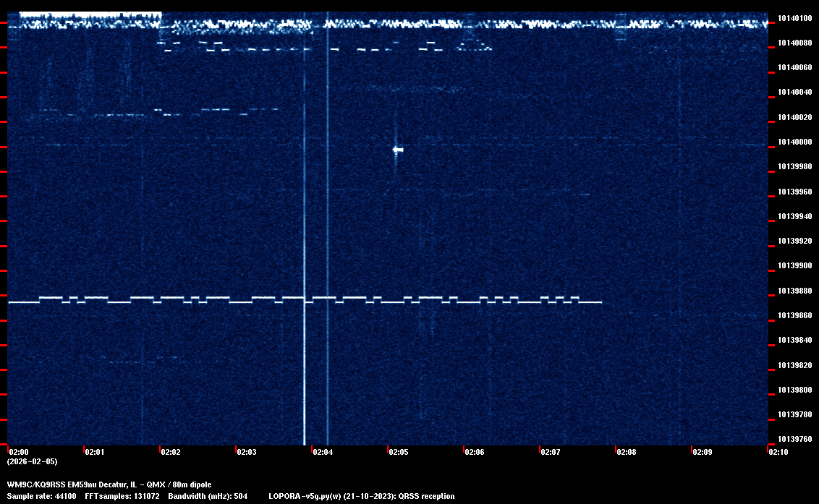Viewport: 819px width, 504px height.
Task: Click the 02:07 time axis label
Action: point(551,452)
